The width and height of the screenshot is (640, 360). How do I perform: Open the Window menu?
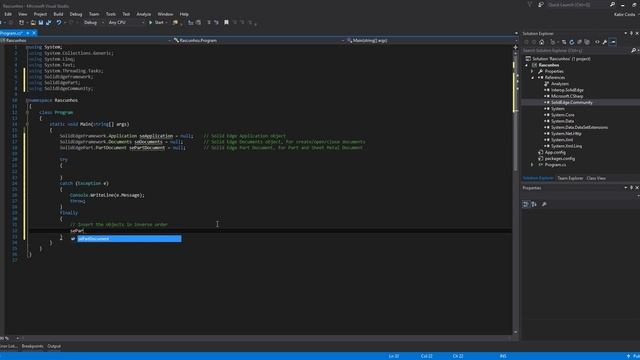(x=165, y=14)
